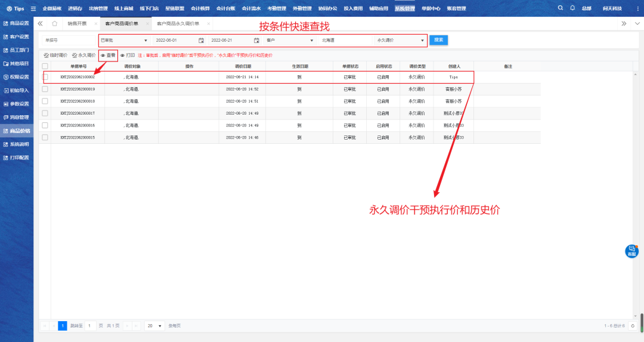
Task: Open the start date calendar picker icon
Action: pyautogui.click(x=201, y=40)
